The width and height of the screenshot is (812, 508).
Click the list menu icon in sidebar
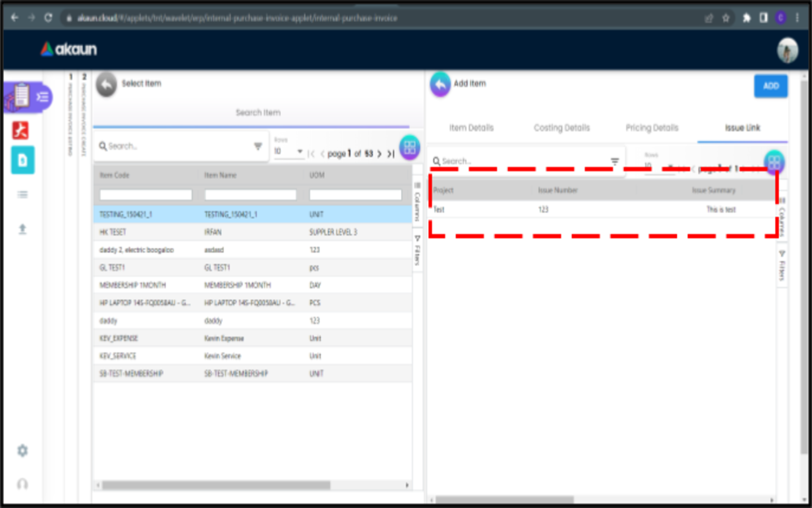[x=23, y=195]
